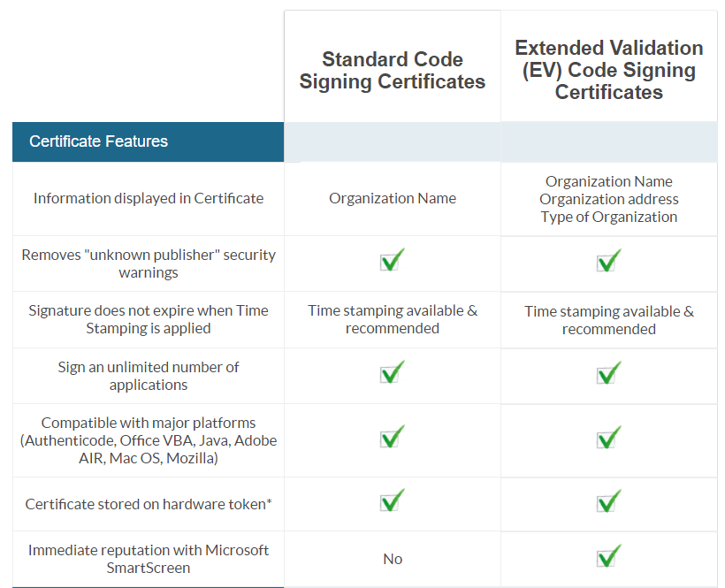
Task: Click Standard checkmark for unknown publisher warnings
Action: (393, 261)
